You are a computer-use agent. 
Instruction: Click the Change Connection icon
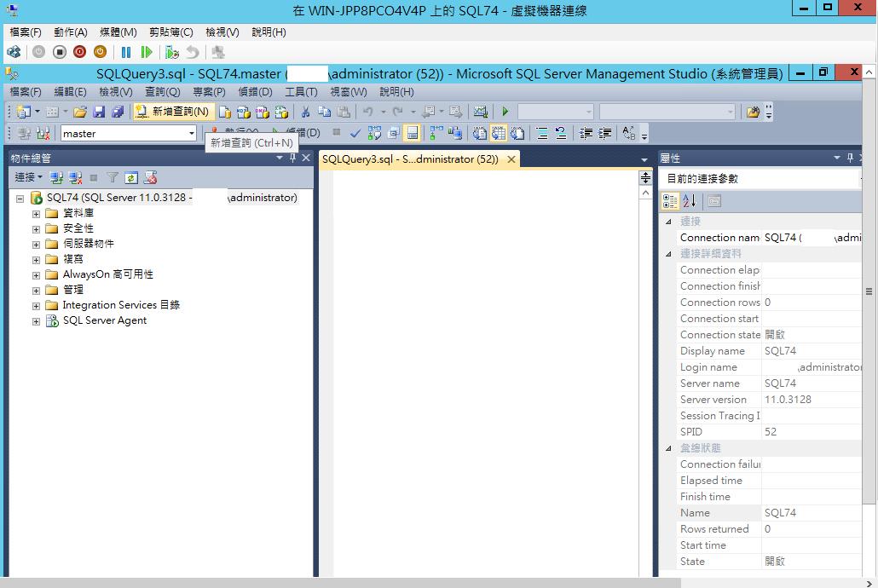tap(43, 133)
